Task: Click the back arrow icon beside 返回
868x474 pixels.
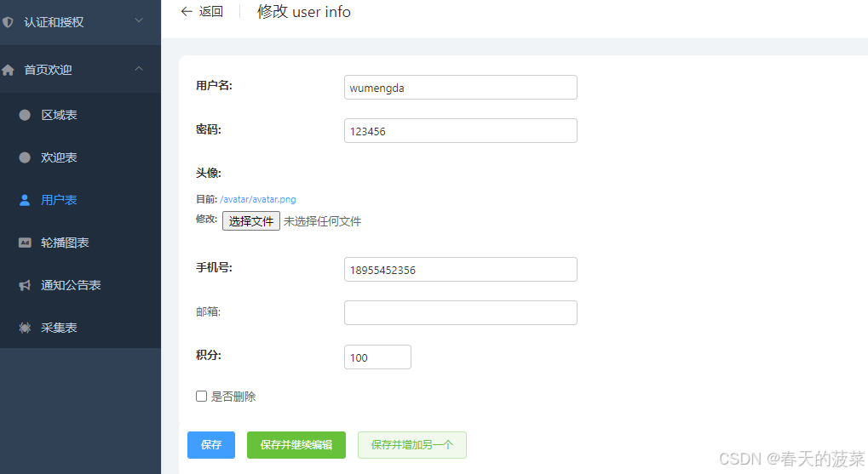Action: click(187, 12)
